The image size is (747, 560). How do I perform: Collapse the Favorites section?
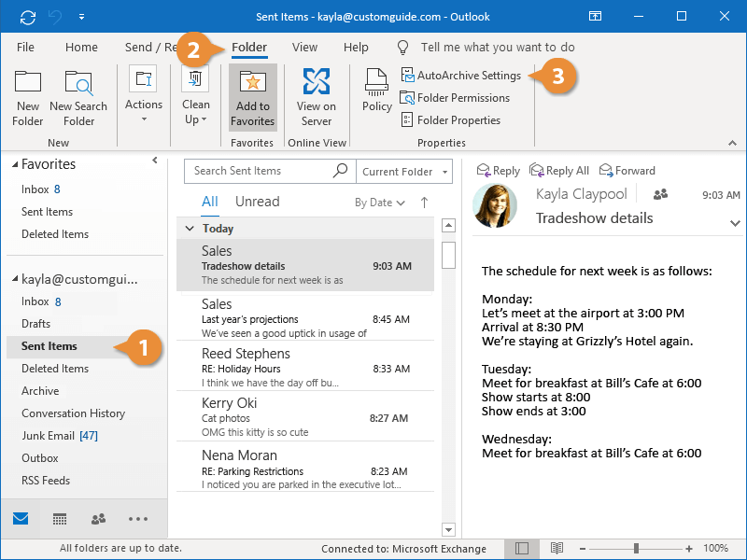pos(15,164)
